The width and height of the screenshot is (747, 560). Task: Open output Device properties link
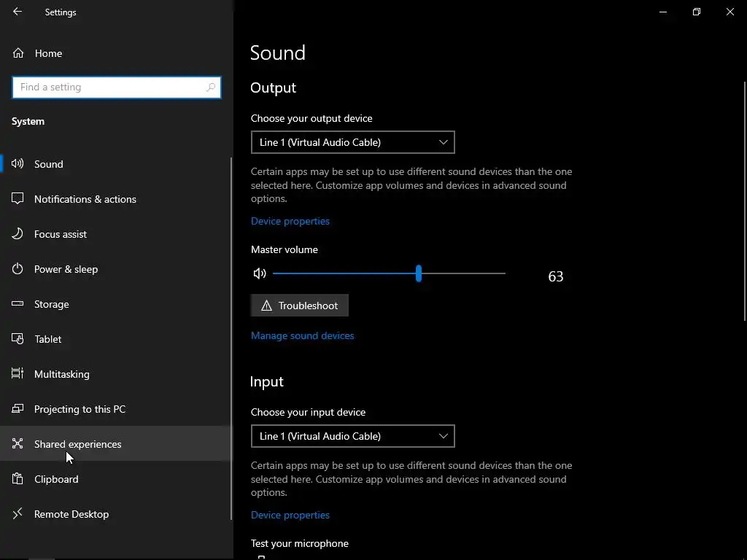(x=290, y=221)
